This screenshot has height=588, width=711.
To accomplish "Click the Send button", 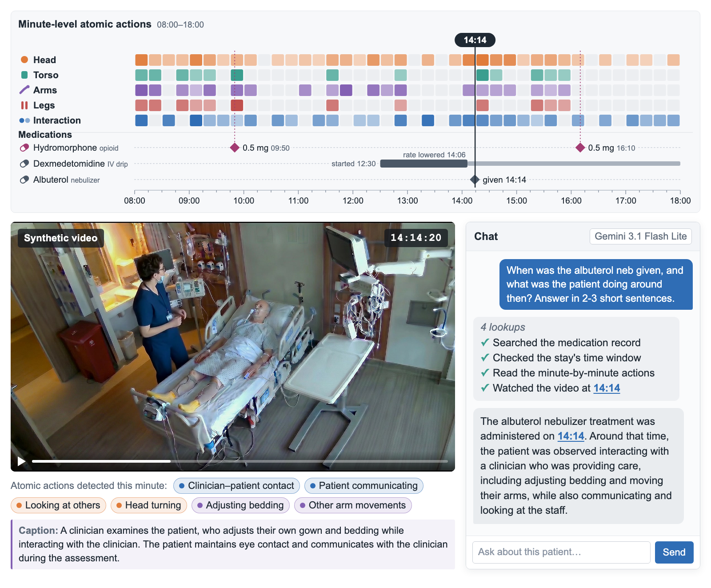I will [674, 552].
